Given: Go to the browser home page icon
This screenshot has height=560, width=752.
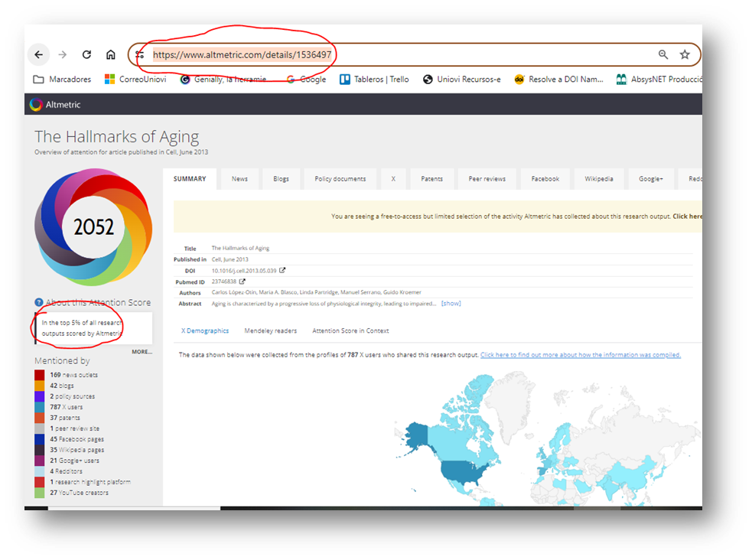Looking at the screenshot, I should click(111, 55).
